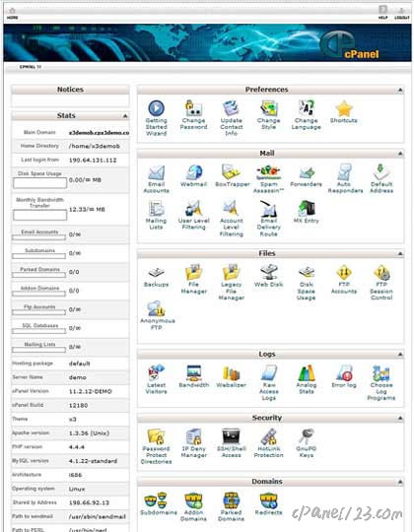Image resolution: width=414 pixels, height=532 pixels.
Task: Open Spam Assassin
Action: [x=268, y=178]
